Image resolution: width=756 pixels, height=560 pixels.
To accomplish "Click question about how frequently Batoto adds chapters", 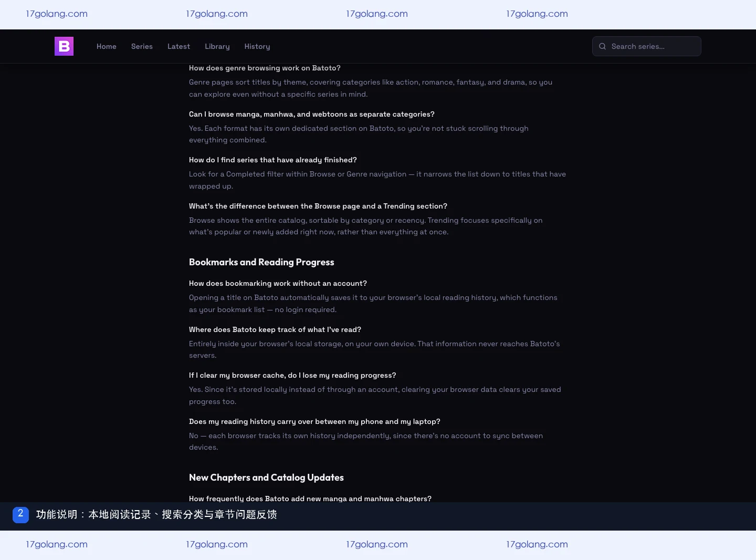I will pos(310,499).
